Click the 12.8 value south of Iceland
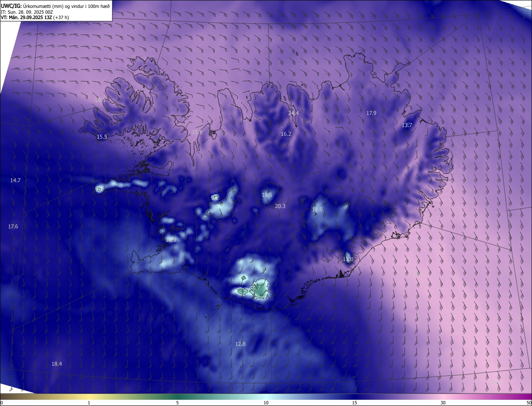Viewport: 532px width, 406px height. 240,344
